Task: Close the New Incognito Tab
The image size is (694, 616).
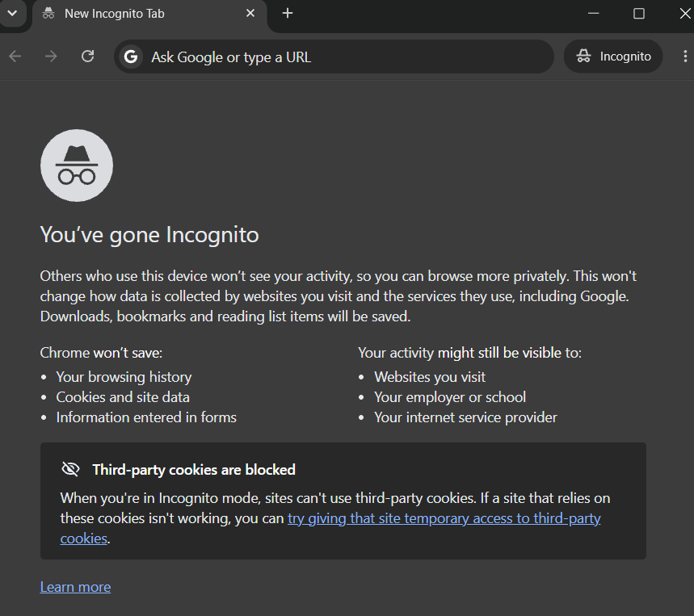Action: coord(250,13)
